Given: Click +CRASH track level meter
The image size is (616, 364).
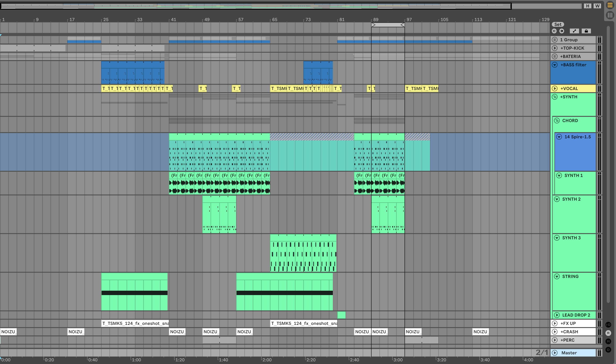Looking at the screenshot, I should (x=599, y=332).
